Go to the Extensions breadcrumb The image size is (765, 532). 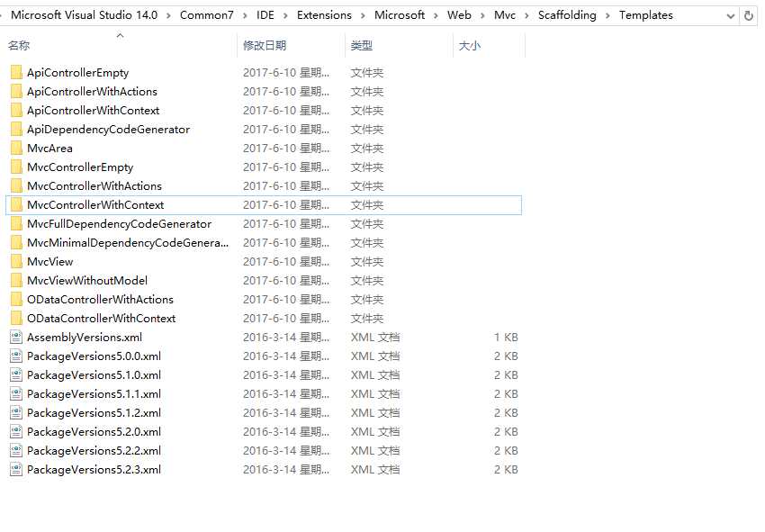pyautogui.click(x=324, y=15)
